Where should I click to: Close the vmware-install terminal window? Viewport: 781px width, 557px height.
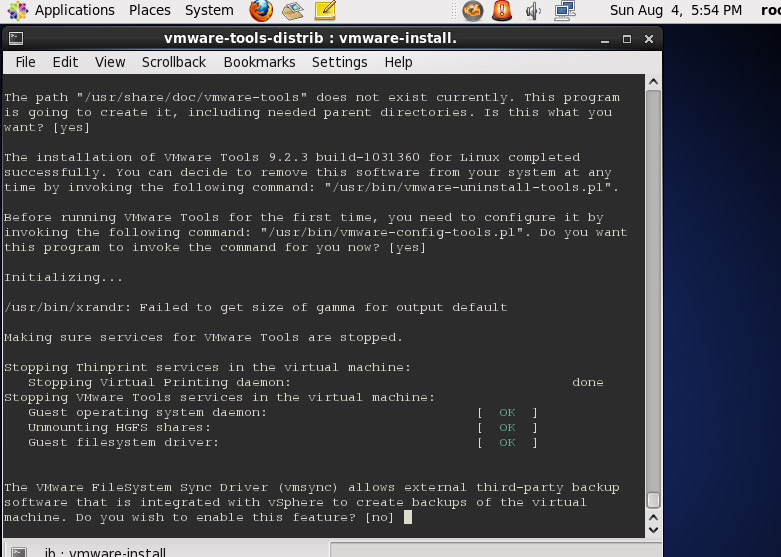coord(649,39)
